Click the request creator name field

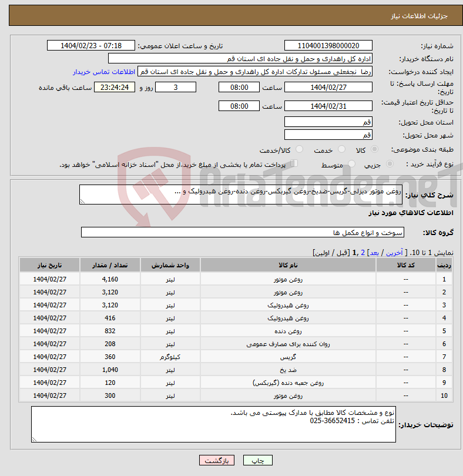(255, 72)
